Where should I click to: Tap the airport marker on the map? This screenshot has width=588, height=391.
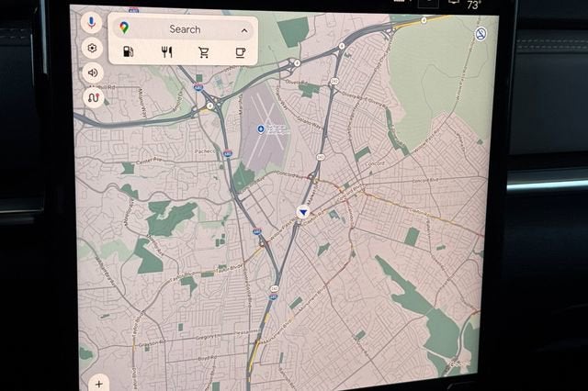(262, 129)
